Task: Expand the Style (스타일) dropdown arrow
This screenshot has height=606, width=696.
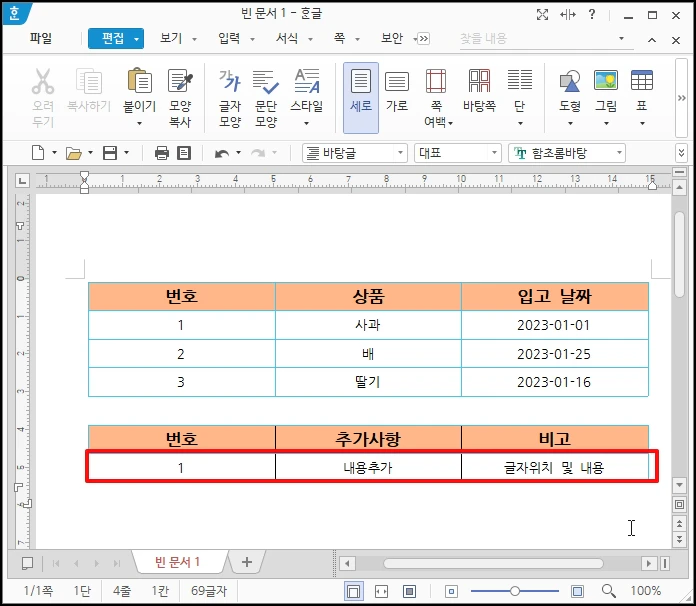Action: pyautogui.click(x=306, y=123)
